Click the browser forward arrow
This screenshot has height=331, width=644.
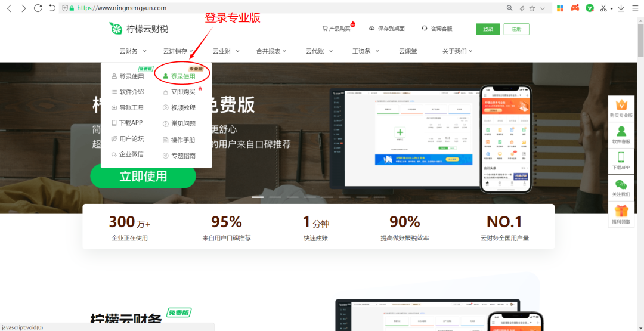23,8
